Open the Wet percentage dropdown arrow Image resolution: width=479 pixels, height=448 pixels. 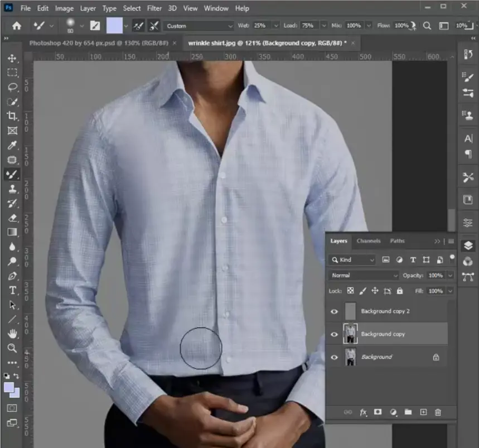click(x=276, y=26)
